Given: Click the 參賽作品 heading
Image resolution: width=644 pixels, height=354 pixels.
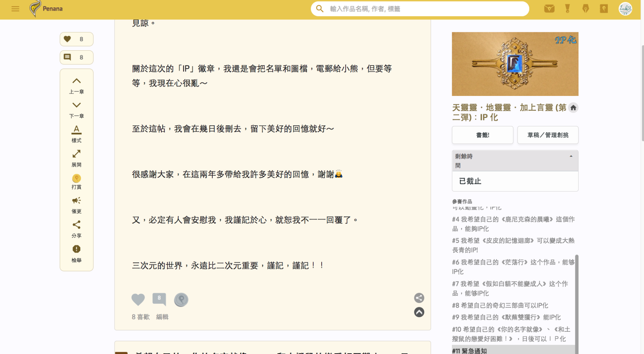Looking at the screenshot, I should click(462, 201).
